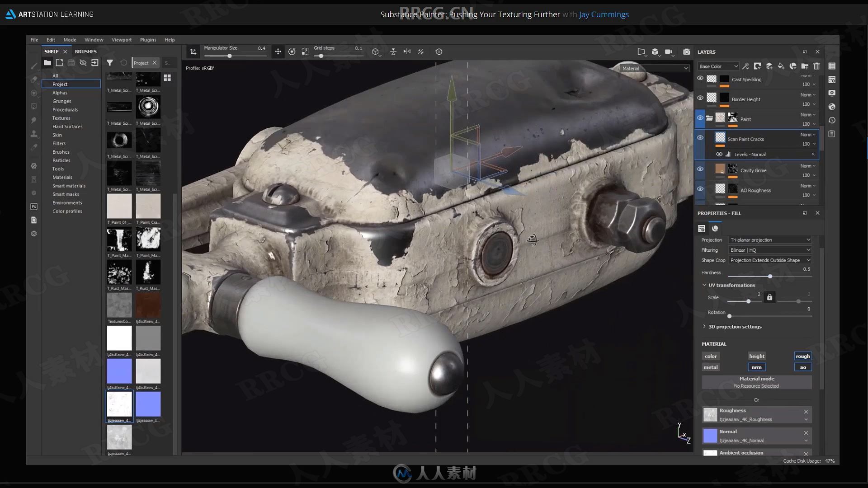The image size is (868, 488).
Task: Toggle the nrm material channel
Action: coord(757,367)
